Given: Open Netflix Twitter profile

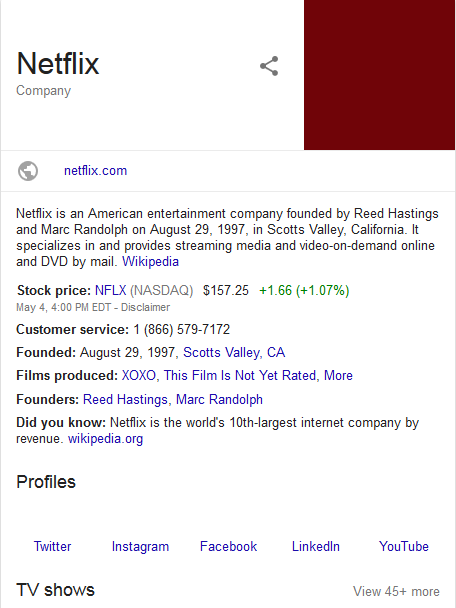Looking at the screenshot, I should (x=52, y=546).
